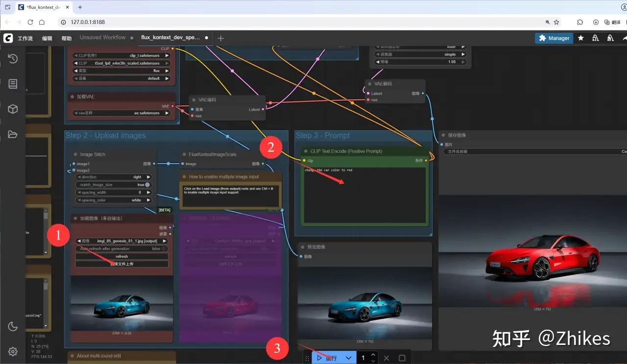Open the 帮助 menu

(67, 38)
